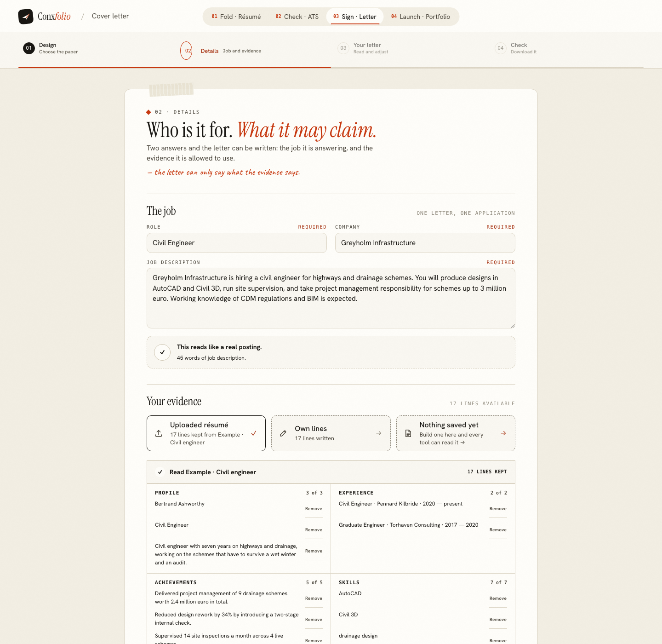Remove the AutoCAD skill
This screenshot has width=662, height=644.
coord(498,598)
